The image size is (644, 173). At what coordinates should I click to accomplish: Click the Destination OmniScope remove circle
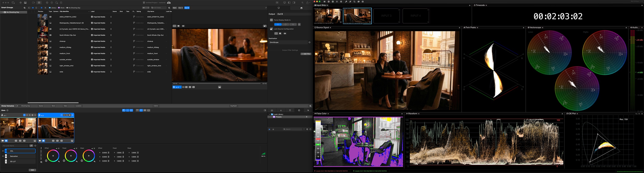pos(310,42)
